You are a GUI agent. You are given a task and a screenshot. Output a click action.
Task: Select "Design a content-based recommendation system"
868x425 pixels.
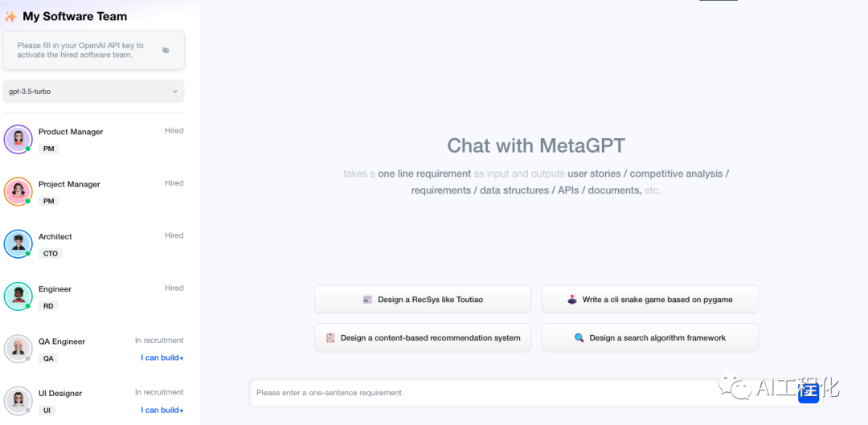[x=422, y=337]
